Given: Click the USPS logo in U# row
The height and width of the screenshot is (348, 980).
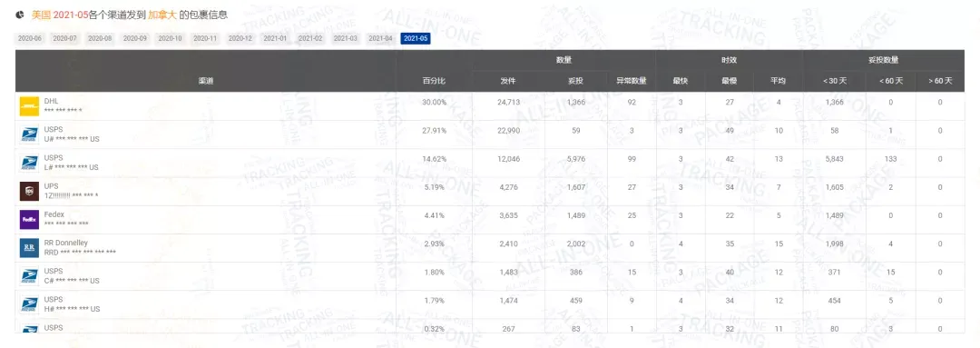Looking at the screenshot, I should click(x=29, y=134).
